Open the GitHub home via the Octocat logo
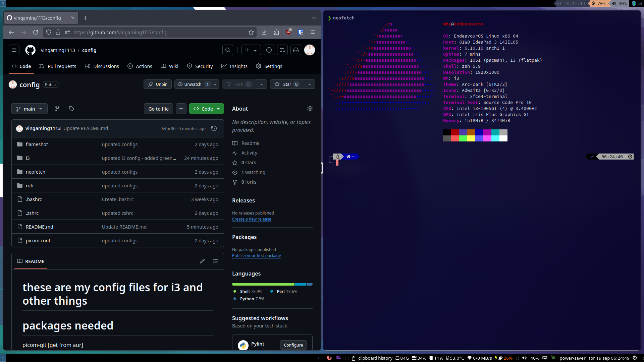644x362 pixels. point(30,50)
